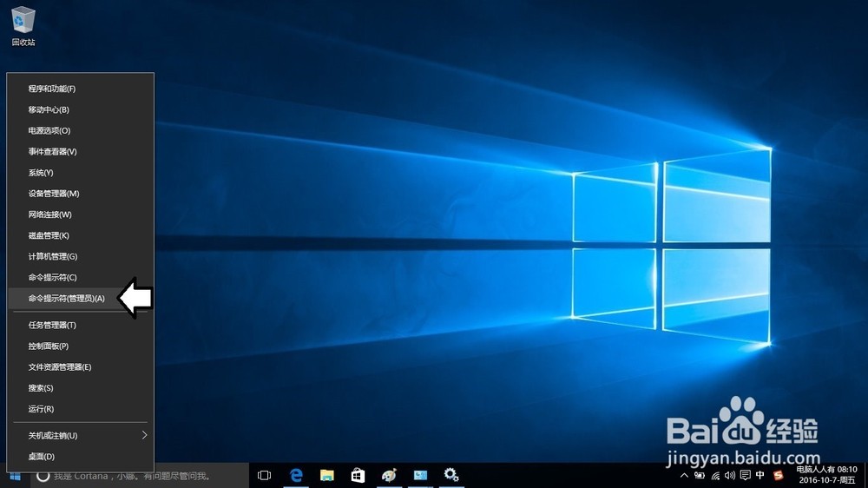
Task: Open the Recycle Bin desktop icon
Action: (23, 26)
